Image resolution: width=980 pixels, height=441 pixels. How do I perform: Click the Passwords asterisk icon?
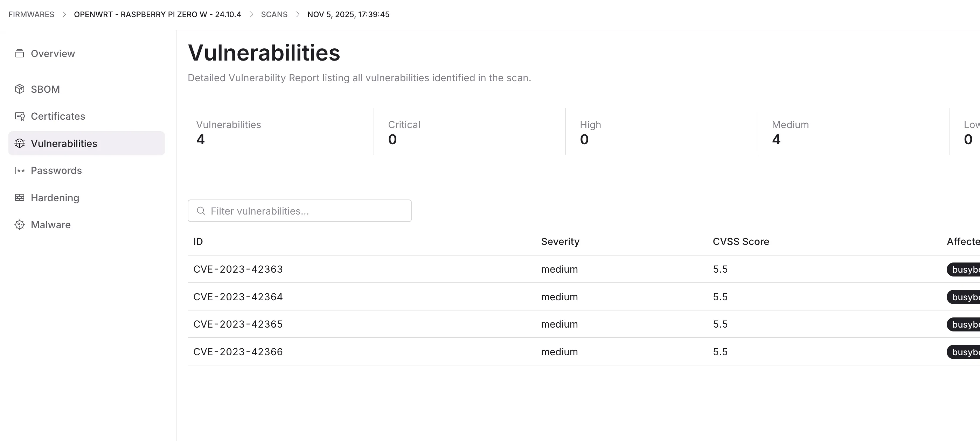tap(19, 171)
